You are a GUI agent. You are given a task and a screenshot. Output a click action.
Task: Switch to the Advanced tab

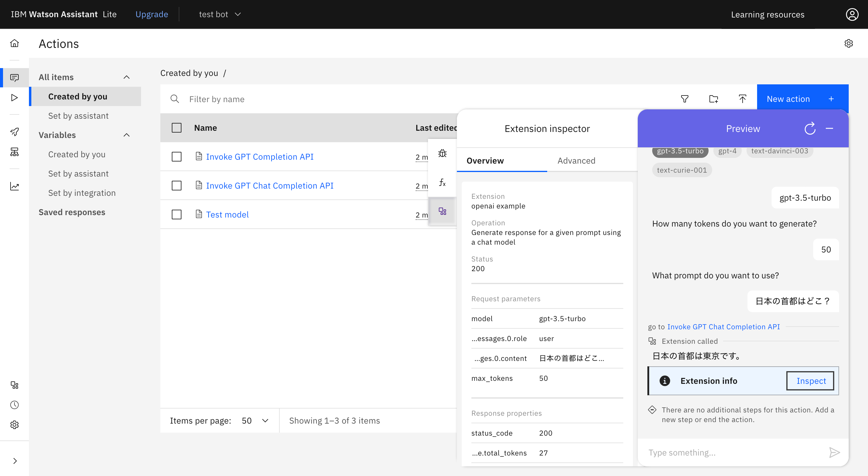(x=576, y=161)
